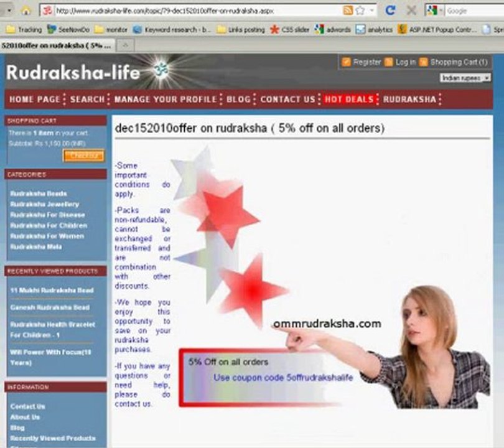Open the analytics bookmark

(374, 30)
